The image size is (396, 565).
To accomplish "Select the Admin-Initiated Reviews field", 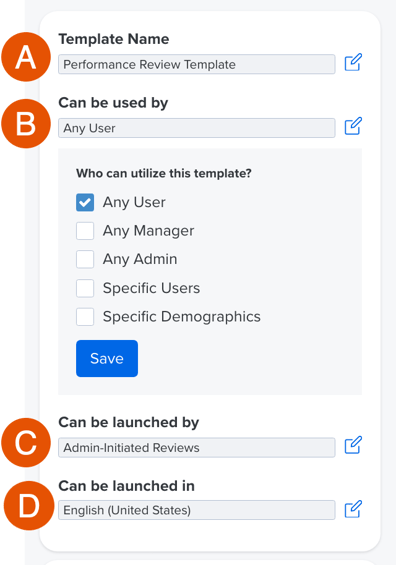I will click(197, 448).
